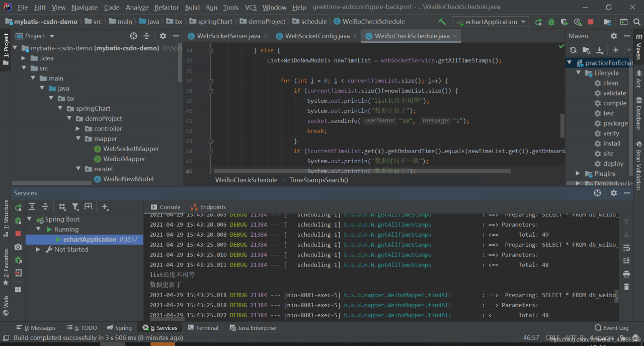Toggle scroll to end of console
Viewport: 644px width, 346px height.
tap(626, 260)
